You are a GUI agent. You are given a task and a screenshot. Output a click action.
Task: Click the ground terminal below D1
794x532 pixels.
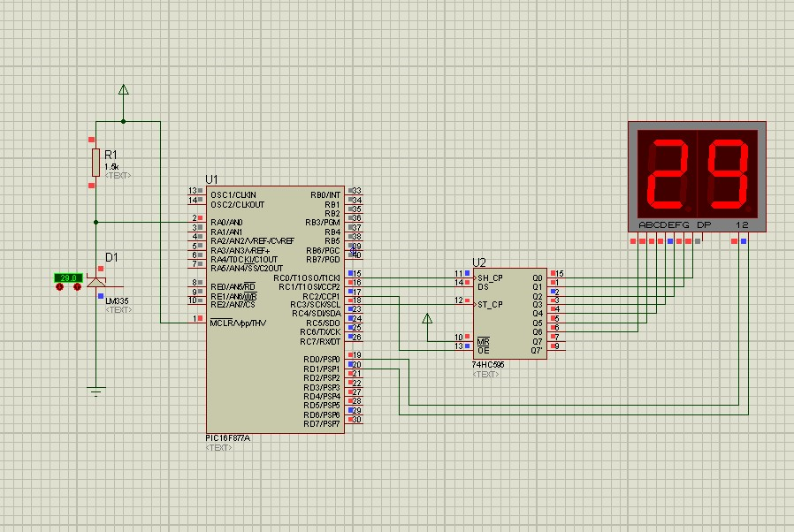(x=96, y=391)
